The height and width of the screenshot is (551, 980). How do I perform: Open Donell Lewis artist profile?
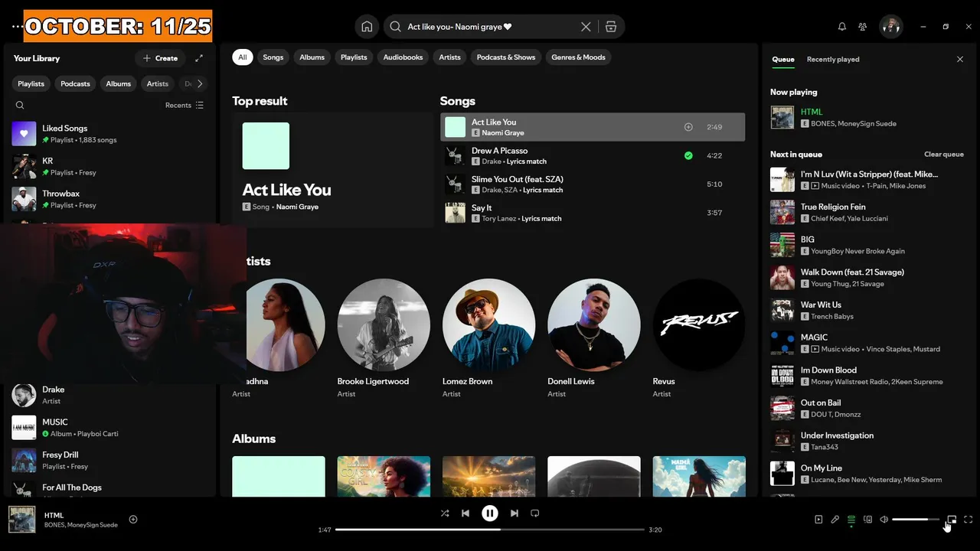(594, 338)
